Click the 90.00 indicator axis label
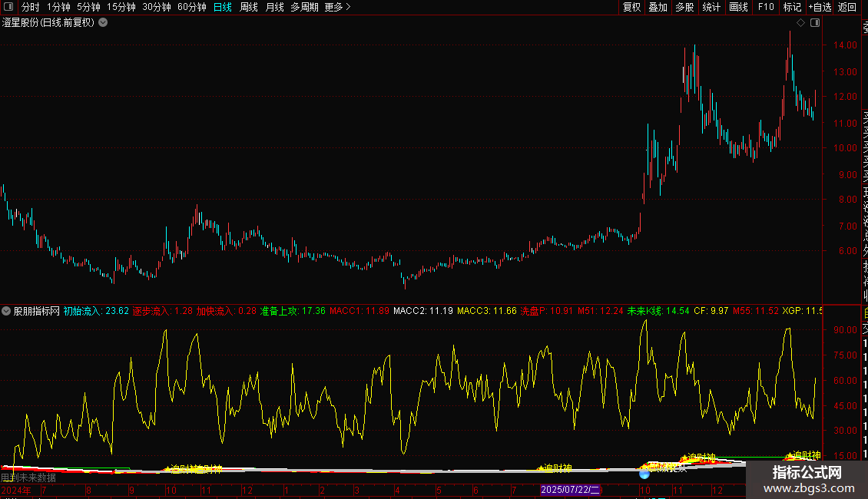This screenshot has width=868, height=499. point(845,329)
